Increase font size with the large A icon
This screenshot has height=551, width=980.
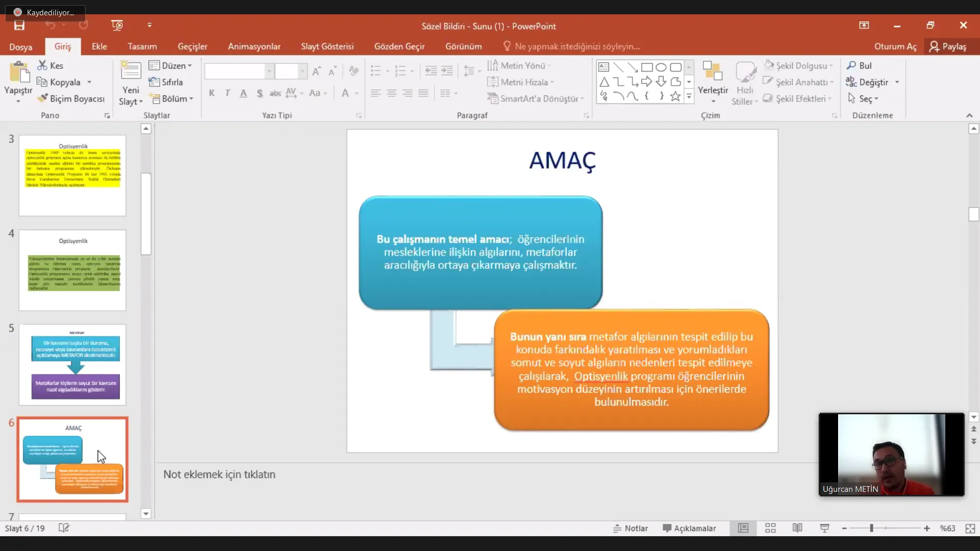click(x=316, y=71)
